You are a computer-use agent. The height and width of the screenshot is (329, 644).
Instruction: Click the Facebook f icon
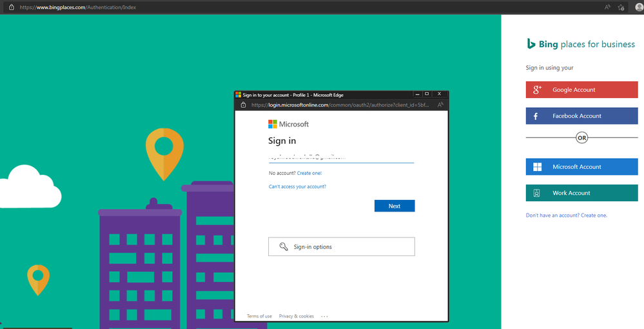point(536,116)
